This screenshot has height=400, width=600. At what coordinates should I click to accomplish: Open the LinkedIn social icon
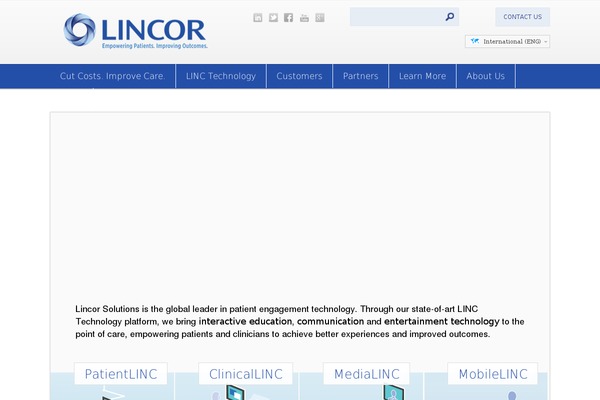point(258,18)
